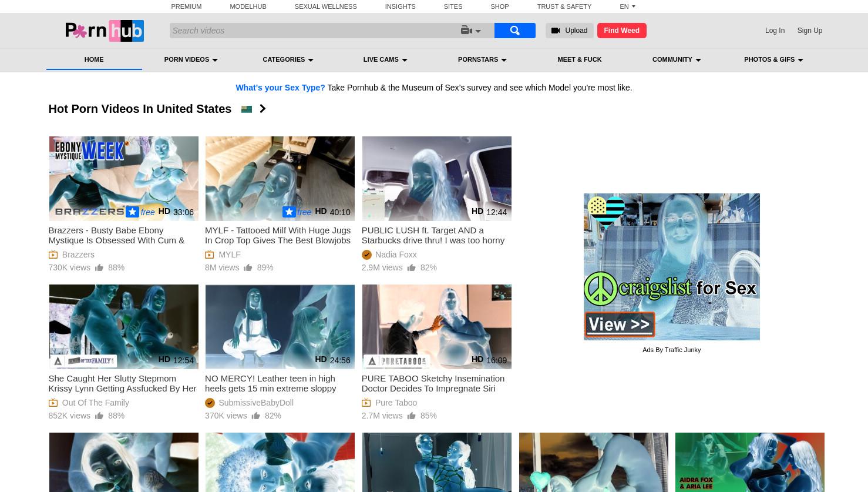This screenshot has width=868, height=492.
Task: Open the video thumbnail with 12:54 duration
Action: 123,327
